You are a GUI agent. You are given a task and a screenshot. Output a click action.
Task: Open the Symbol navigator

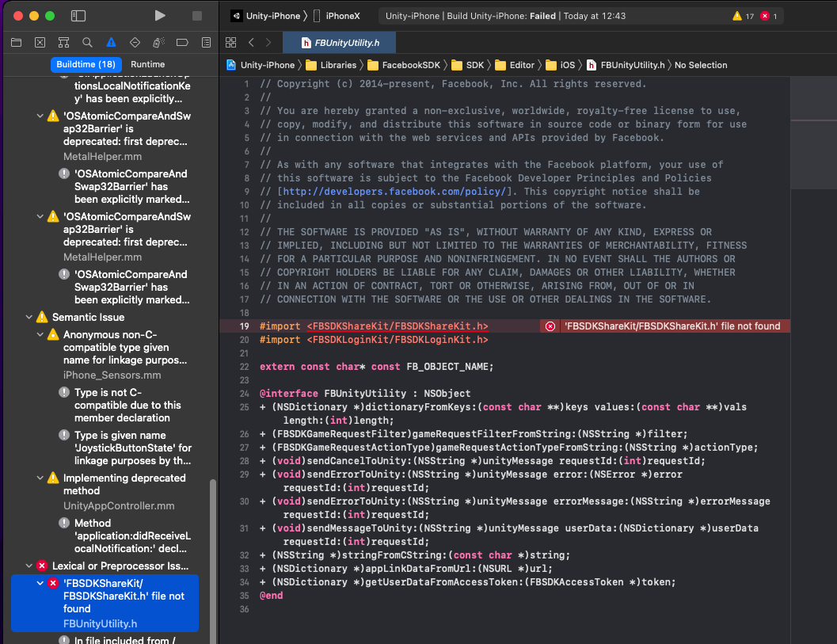tap(63, 42)
